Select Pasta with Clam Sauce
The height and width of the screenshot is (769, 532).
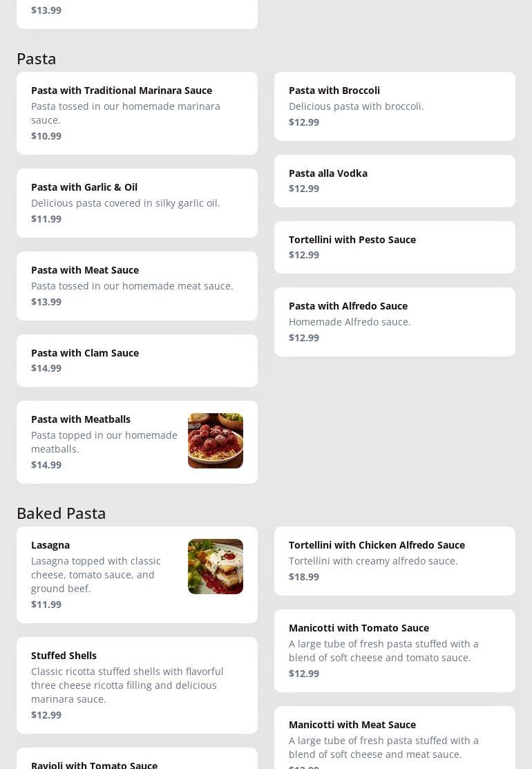click(137, 361)
